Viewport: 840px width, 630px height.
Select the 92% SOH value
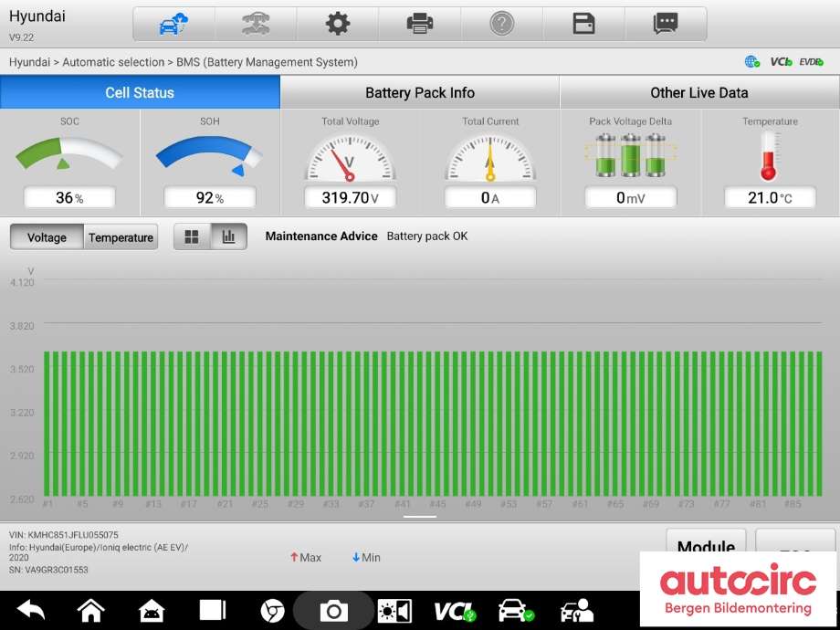[x=209, y=198]
